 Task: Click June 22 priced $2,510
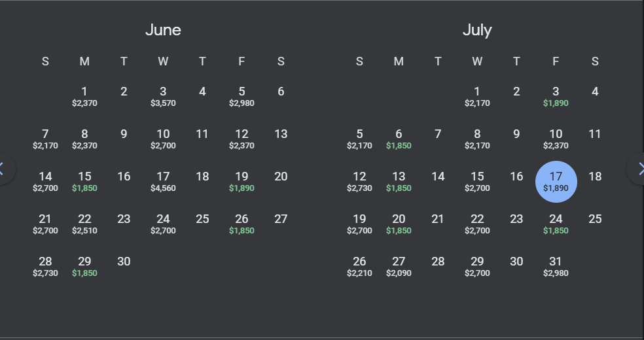click(x=84, y=224)
